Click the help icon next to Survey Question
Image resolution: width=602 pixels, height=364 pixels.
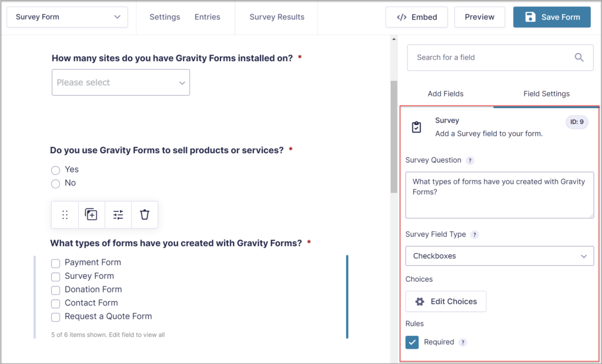(x=470, y=161)
